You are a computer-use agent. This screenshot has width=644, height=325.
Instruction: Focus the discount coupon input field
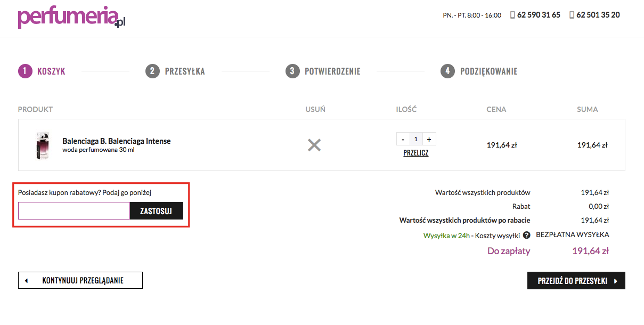pyautogui.click(x=74, y=211)
